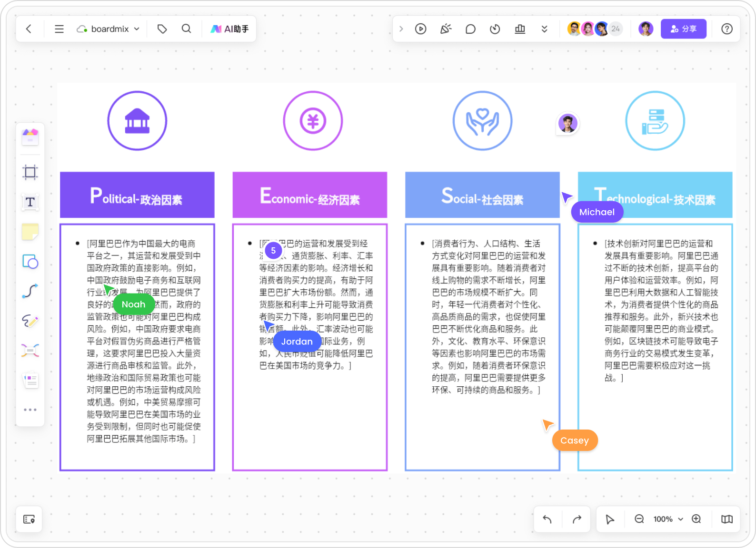Image resolution: width=756 pixels, height=548 pixels.
Task: Start presentation with the play icon
Action: coord(421,29)
